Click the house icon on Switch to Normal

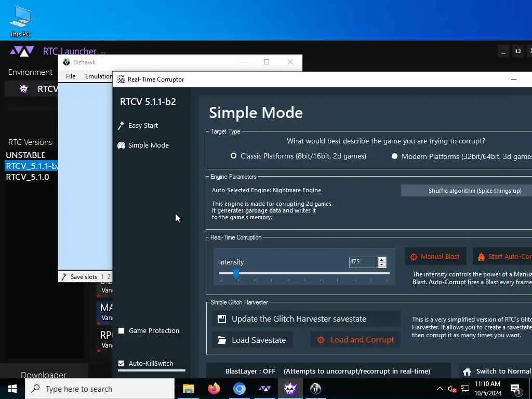(x=467, y=372)
